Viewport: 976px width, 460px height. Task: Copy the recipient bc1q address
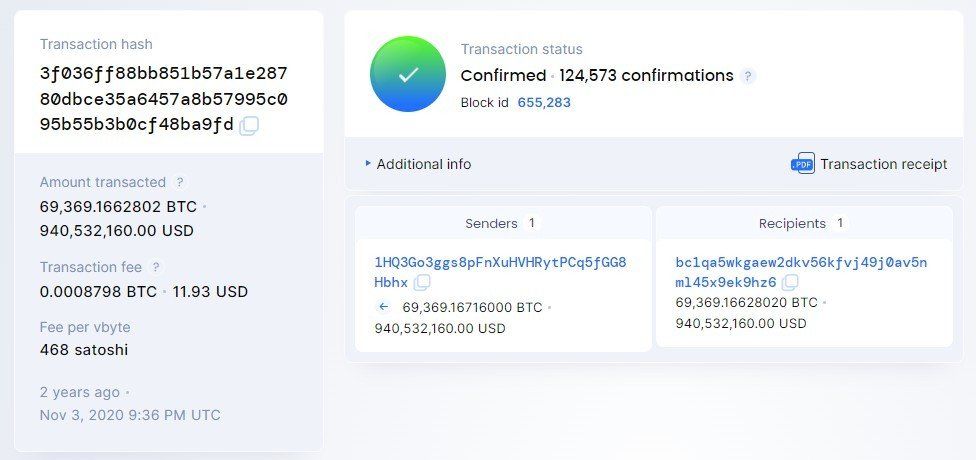point(790,283)
